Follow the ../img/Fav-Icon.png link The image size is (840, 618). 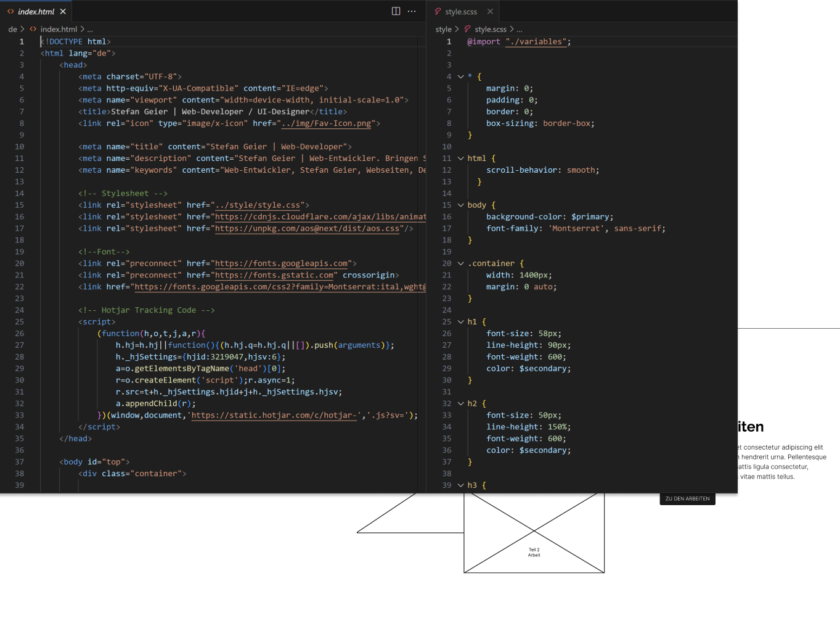tap(326, 123)
